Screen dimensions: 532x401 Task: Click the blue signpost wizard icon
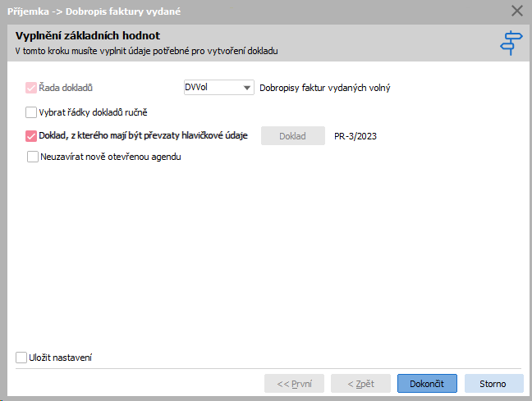click(x=511, y=43)
